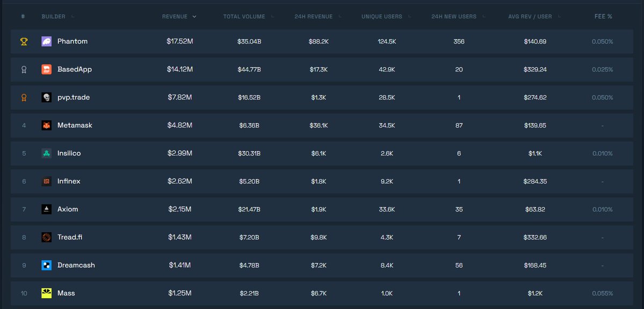Click total volume $30.31B for Insilico
644x309 pixels.
(x=249, y=153)
